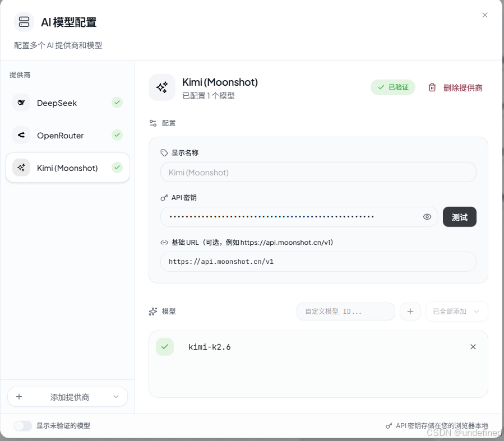The height and width of the screenshot is (441, 504).
Task: Click the 已验证 status badge
Action: tap(393, 87)
